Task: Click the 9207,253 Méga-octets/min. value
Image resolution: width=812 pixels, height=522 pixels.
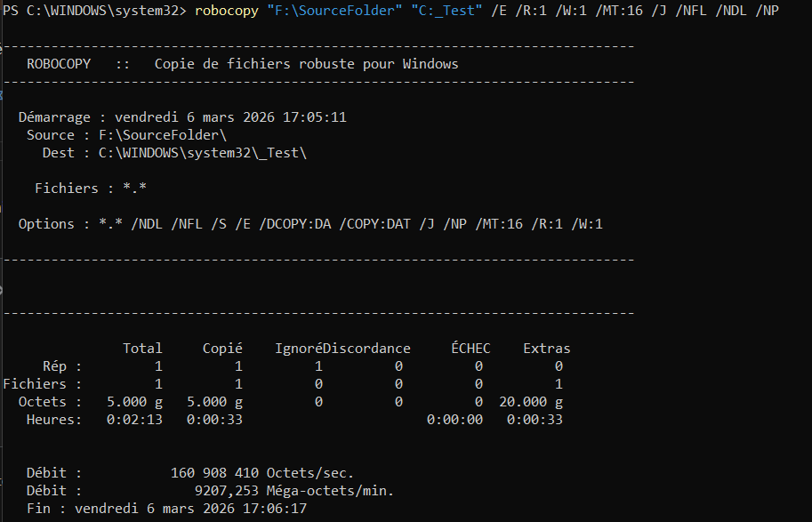Action: tap(294, 490)
